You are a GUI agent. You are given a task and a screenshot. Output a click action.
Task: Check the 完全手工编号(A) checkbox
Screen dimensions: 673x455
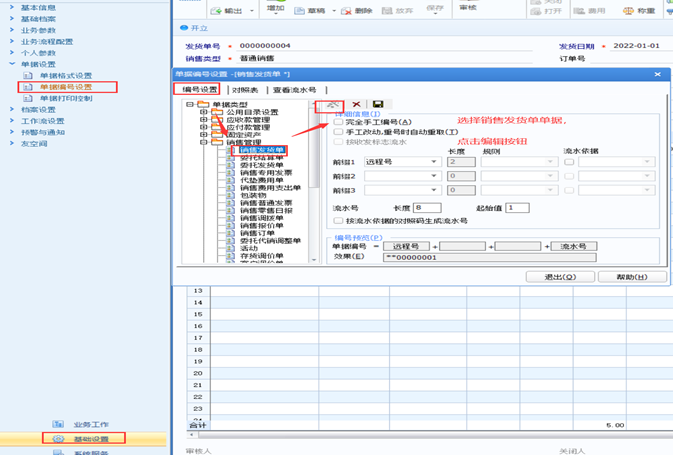[x=338, y=122]
